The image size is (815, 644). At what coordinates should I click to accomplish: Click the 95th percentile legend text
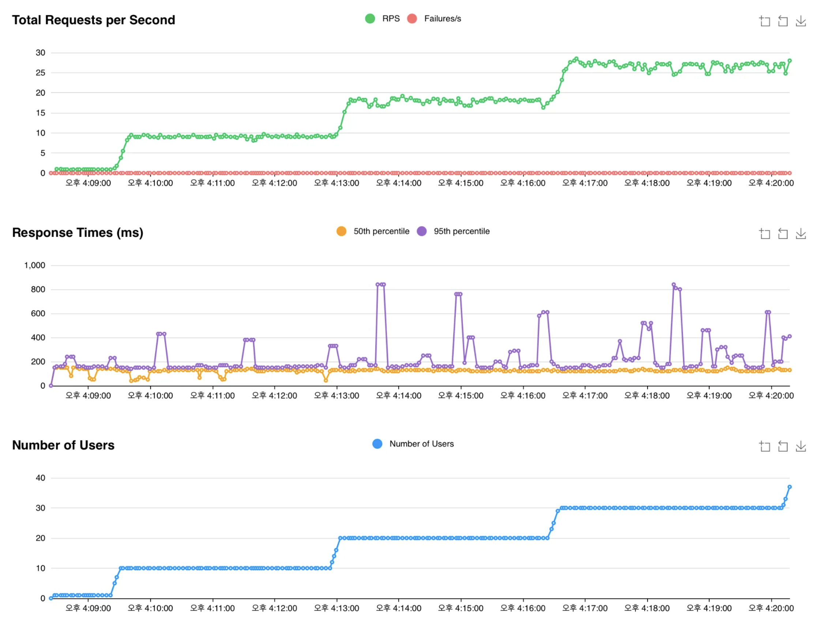pyautogui.click(x=461, y=231)
